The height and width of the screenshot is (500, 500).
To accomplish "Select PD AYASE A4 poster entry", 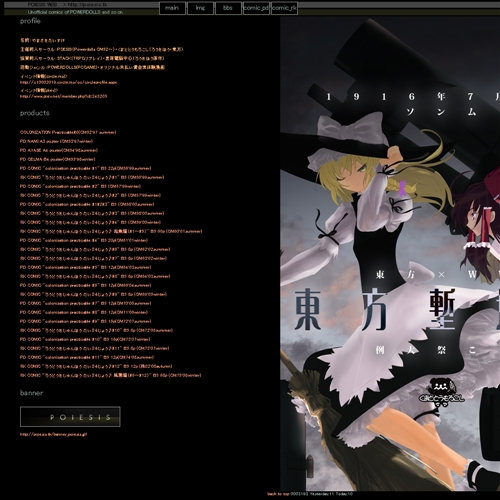I will [59, 150].
